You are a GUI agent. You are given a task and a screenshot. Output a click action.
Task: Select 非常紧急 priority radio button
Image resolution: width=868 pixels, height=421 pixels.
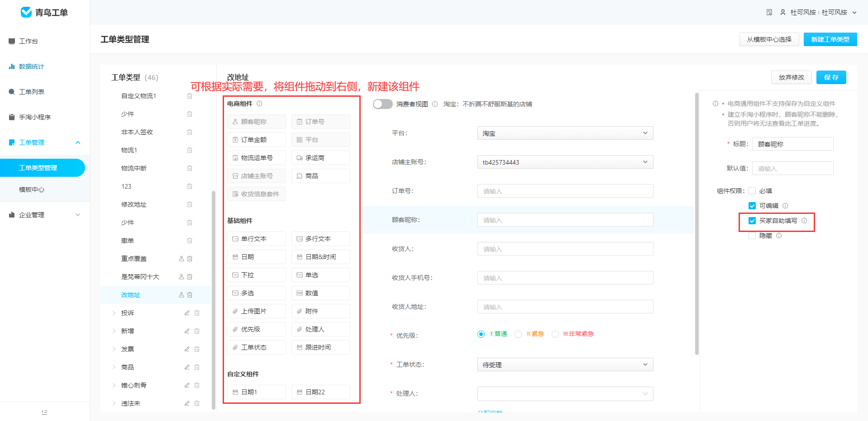point(555,334)
